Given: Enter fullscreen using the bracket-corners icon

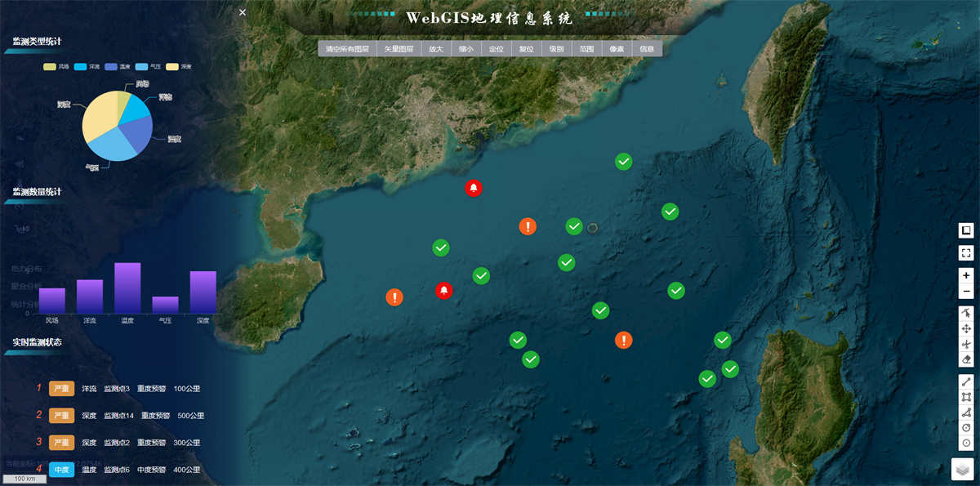Looking at the screenshot, I should (x=966, y=253).
